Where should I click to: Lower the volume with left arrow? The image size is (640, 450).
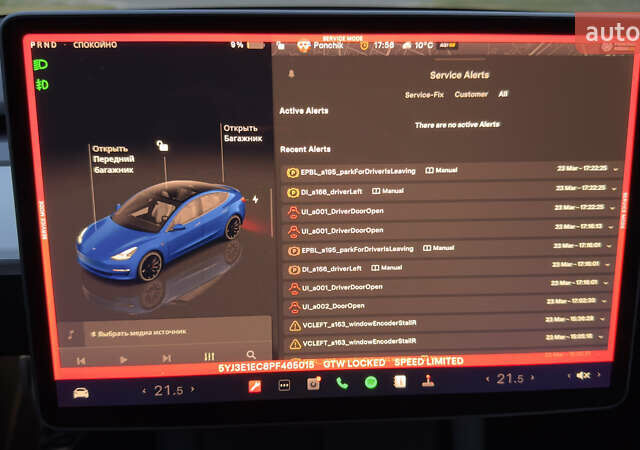click(569, 376)
